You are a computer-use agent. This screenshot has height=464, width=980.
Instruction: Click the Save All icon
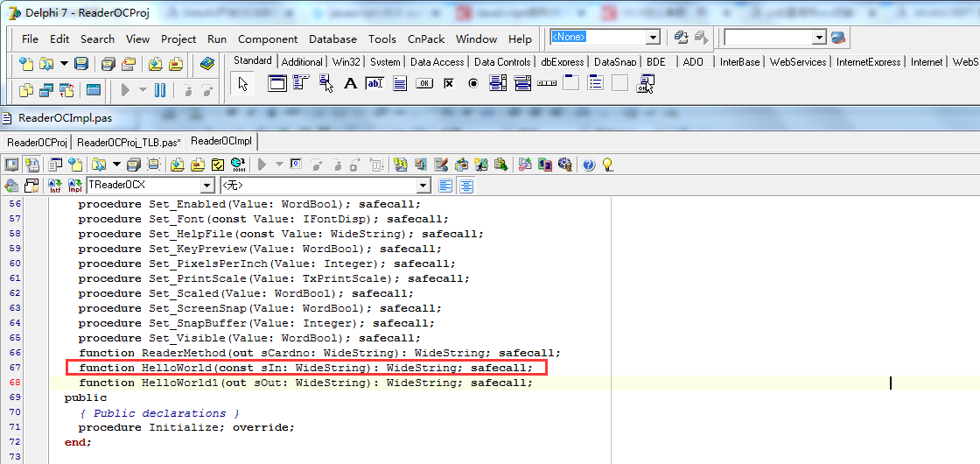point(108,63)
